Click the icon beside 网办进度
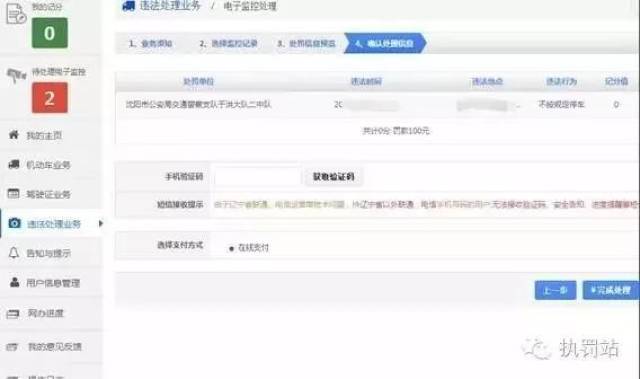Viewport: 640px width, 379px height. (x=13, y=314)
